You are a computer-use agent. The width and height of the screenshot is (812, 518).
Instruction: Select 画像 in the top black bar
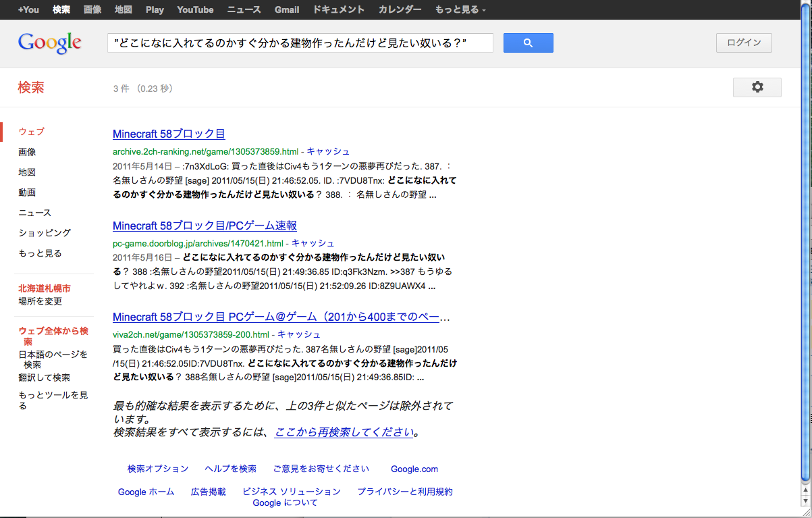tap(92, 9)
